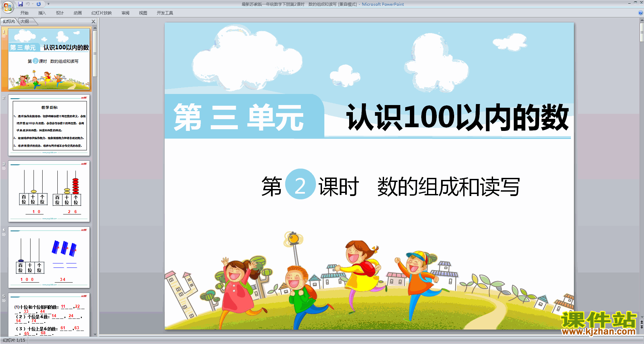Open the 设计 ribbon tab

tap(60, 13)
